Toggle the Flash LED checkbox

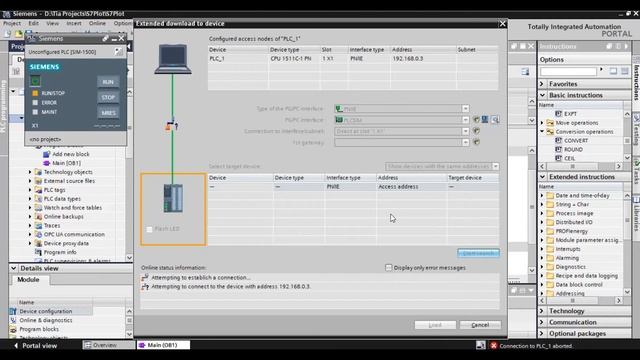[x=149, y=229]
